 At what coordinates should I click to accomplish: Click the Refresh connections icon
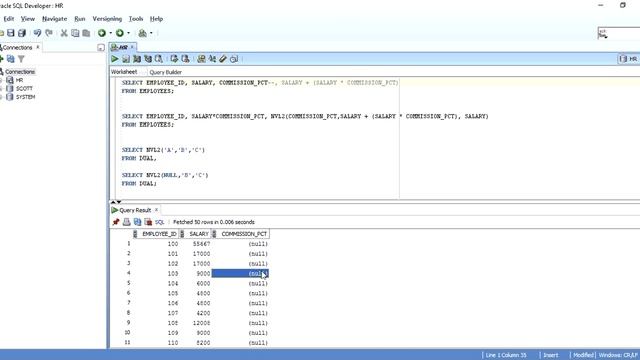click(x=11, y=59)
